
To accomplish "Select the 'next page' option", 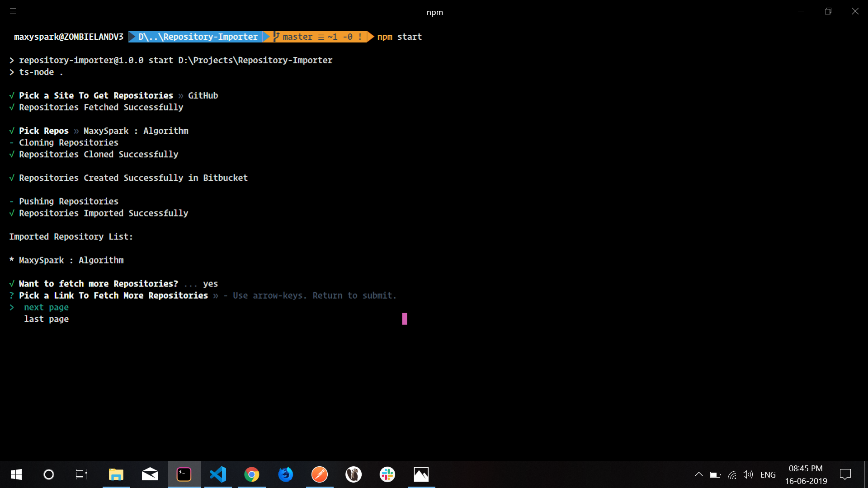I will (46, 307).
